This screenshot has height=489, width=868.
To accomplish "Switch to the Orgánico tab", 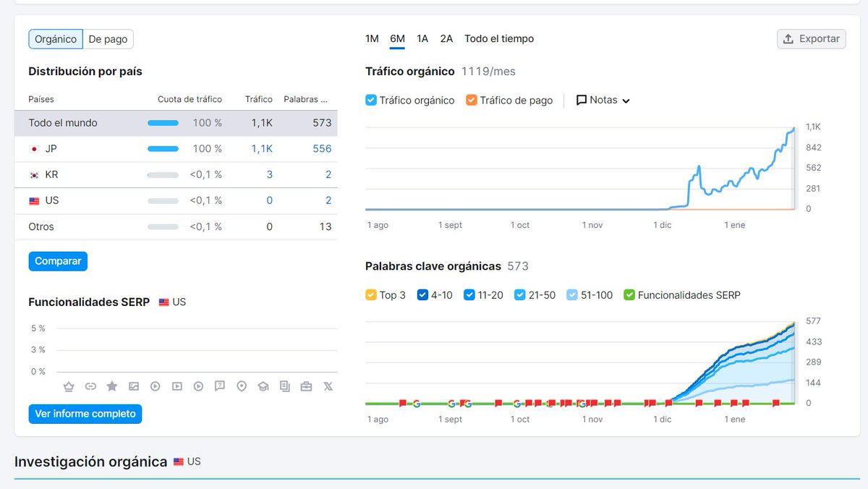I will pos(56,39).
